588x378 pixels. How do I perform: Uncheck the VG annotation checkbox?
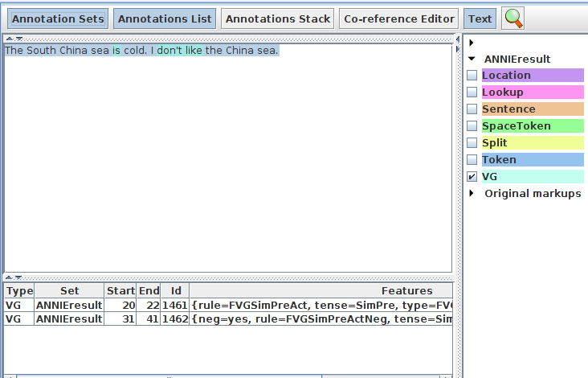tap(472, 177)
